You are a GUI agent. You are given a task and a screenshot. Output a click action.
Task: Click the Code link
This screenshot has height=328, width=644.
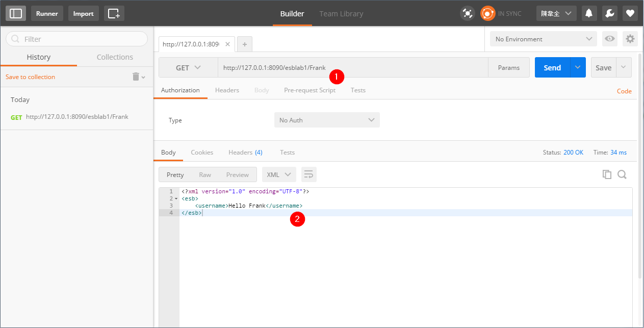tap(624, 91)
